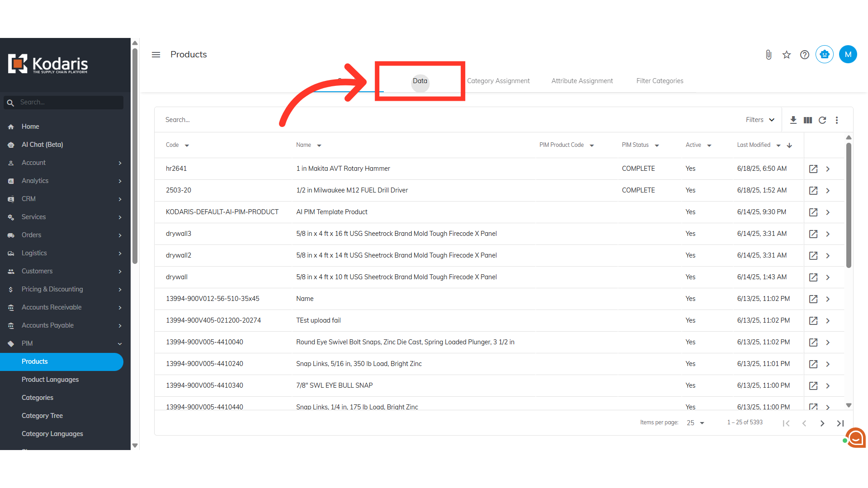The image size is (868, 488).
Task: Click the download export icon
Action: (793, 120)
